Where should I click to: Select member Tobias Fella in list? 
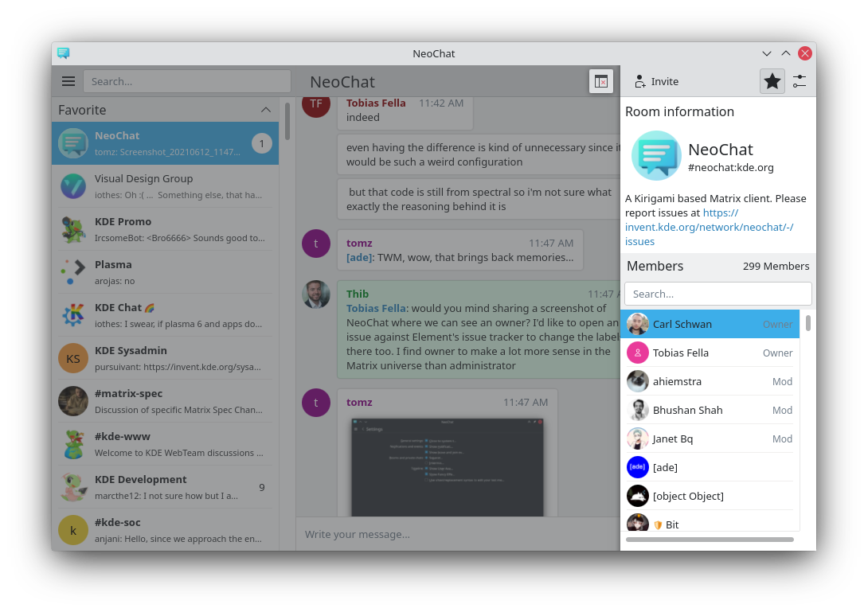tap(710, 353)
